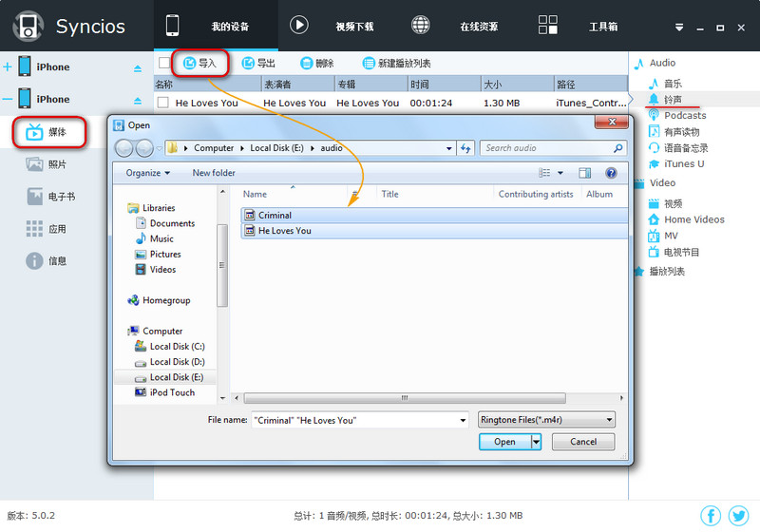Open Twitter link icon
Viewport: 760px width, 532px height.
[x=739, y=516]
